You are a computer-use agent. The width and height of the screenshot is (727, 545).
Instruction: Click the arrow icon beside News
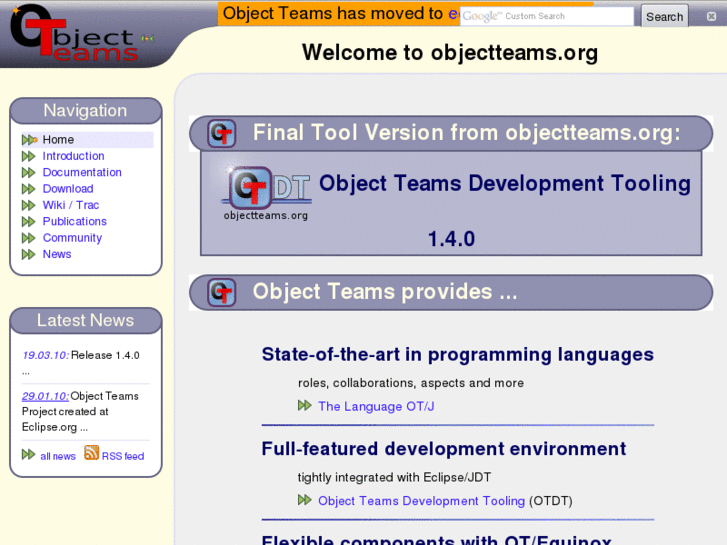click(29, 254)
